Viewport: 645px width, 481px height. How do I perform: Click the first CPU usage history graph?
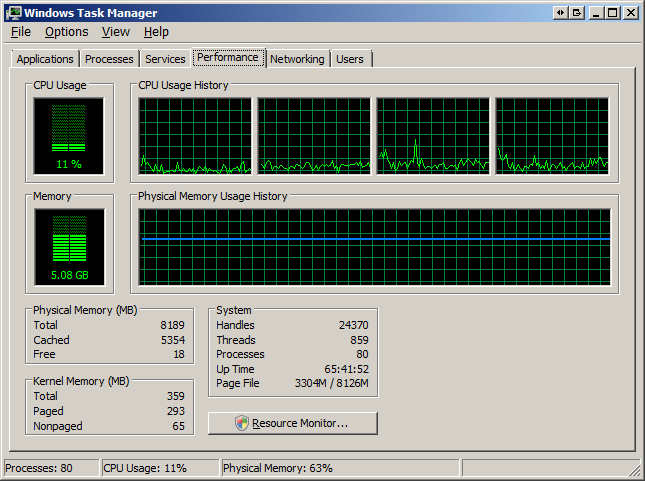(194, 135)
